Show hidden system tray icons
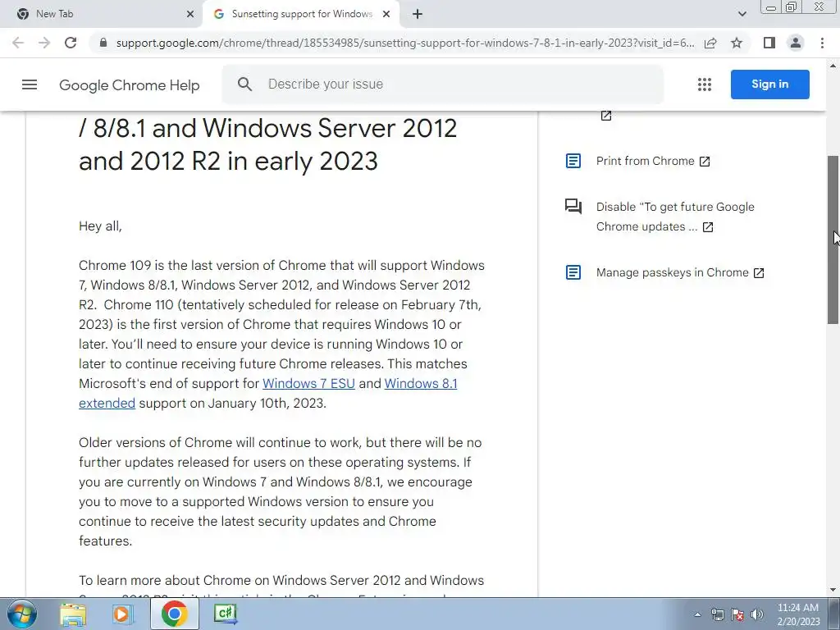The image size is (840, 630). (x=697, y=615)
